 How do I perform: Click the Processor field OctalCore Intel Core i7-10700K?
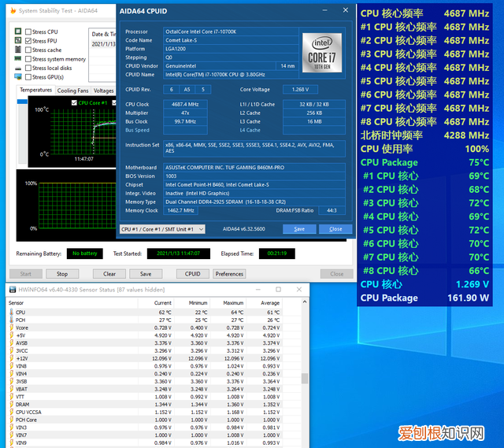point(231,31)
